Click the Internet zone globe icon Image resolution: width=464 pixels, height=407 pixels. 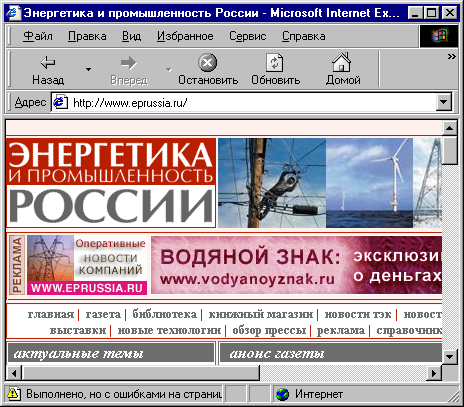pyautogui.click(x=283, y=394)
